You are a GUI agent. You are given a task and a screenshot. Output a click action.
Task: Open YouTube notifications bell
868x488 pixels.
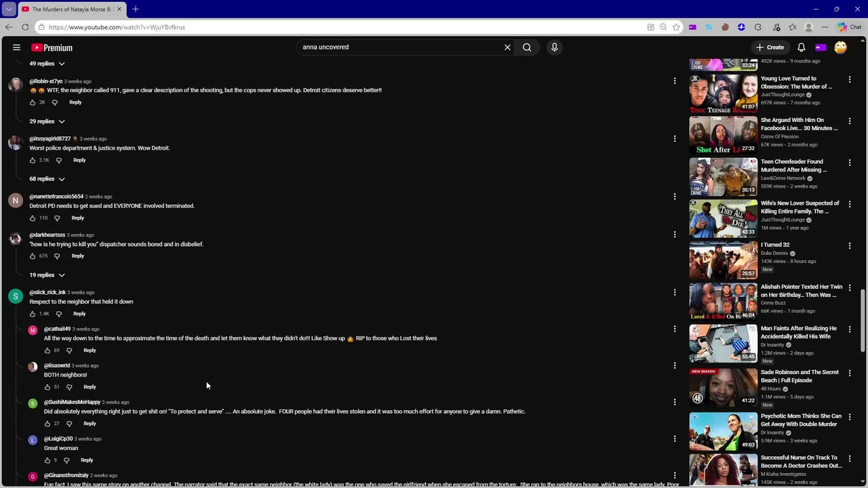coord(801,47)
